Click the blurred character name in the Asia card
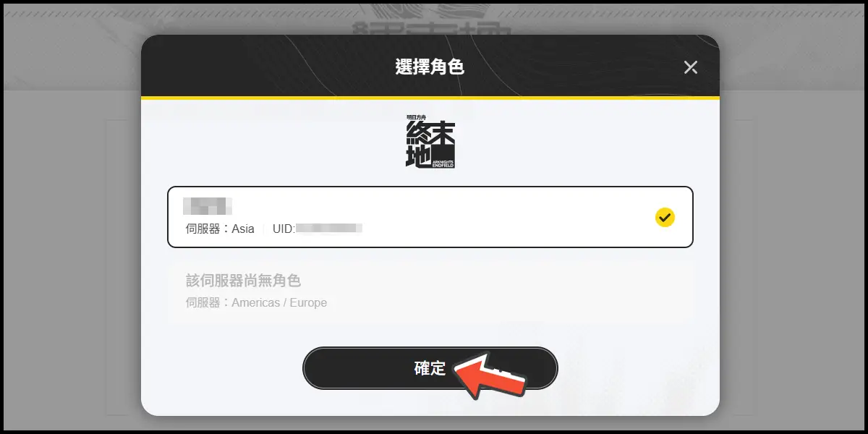 (x=206, y=205)
